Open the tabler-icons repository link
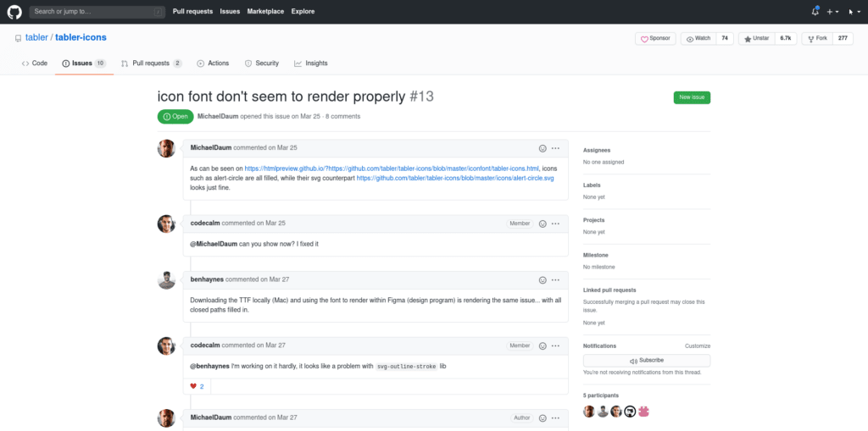Image resolution: width=868 pixels, height=431 pixels. coord(81,37)
